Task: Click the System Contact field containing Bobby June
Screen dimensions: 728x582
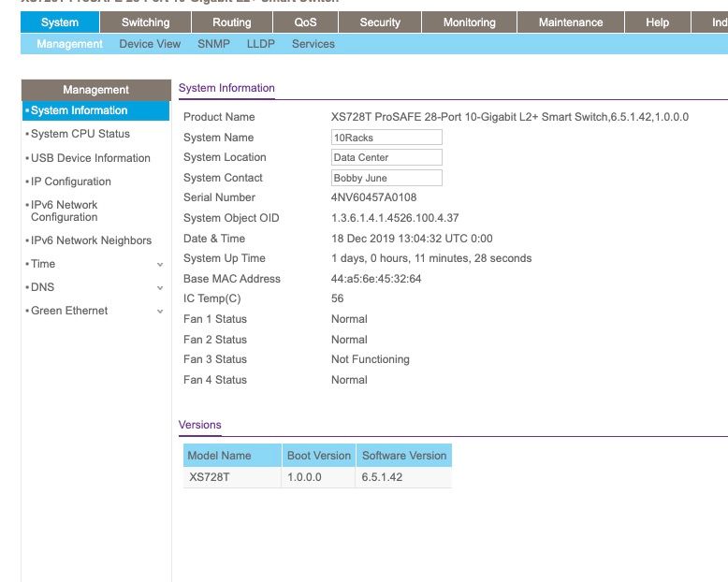Action: pos(386,178)
